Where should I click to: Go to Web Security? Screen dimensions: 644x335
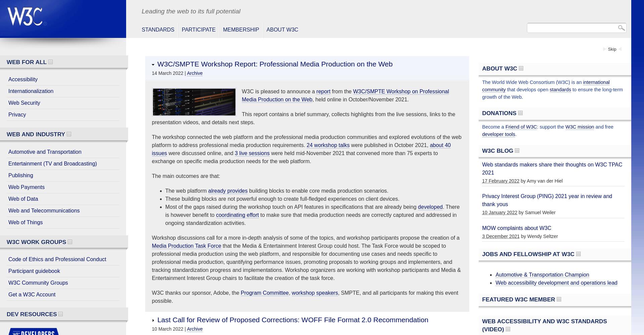pos(24,103)
